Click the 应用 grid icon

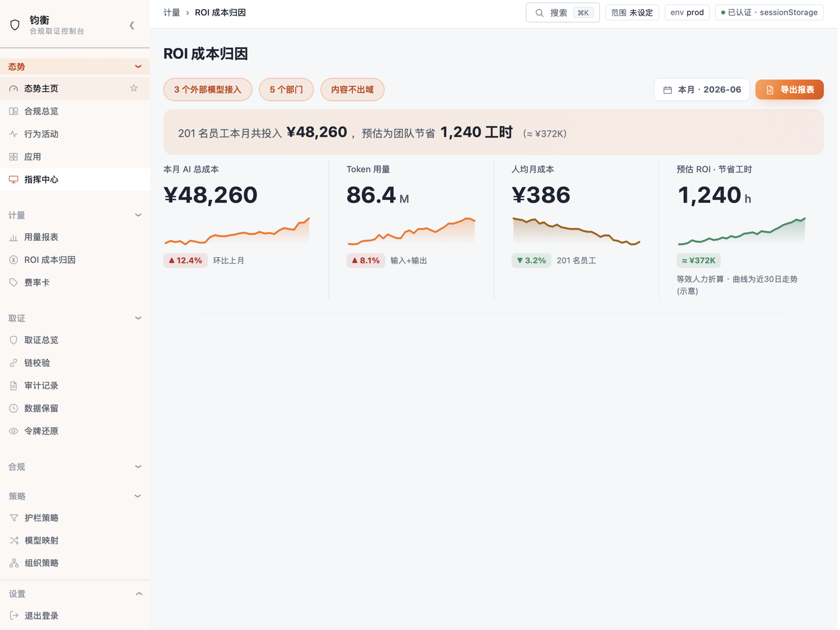[x=14, y=157]
